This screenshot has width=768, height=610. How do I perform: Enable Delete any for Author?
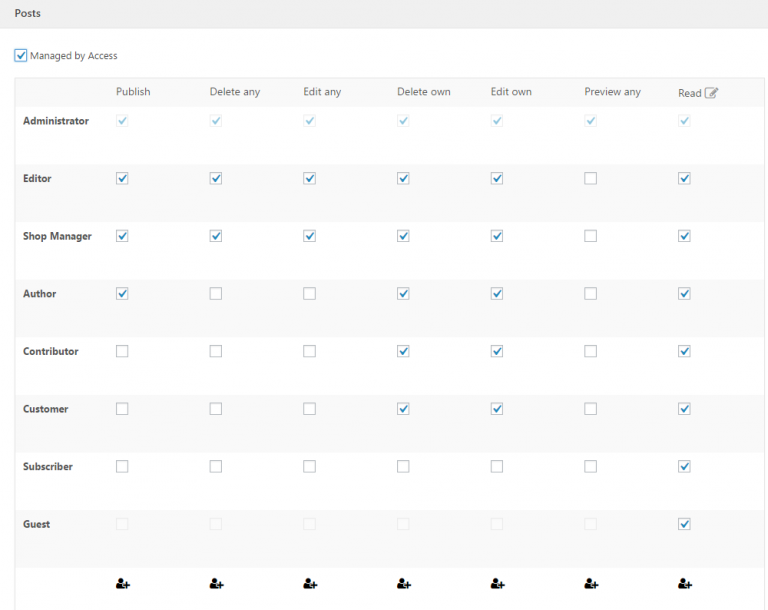pyautogui.click(x=216, y=293)
